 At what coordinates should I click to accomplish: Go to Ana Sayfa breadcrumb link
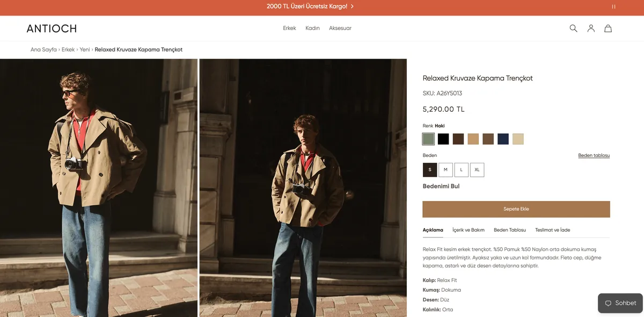(43, 49)
